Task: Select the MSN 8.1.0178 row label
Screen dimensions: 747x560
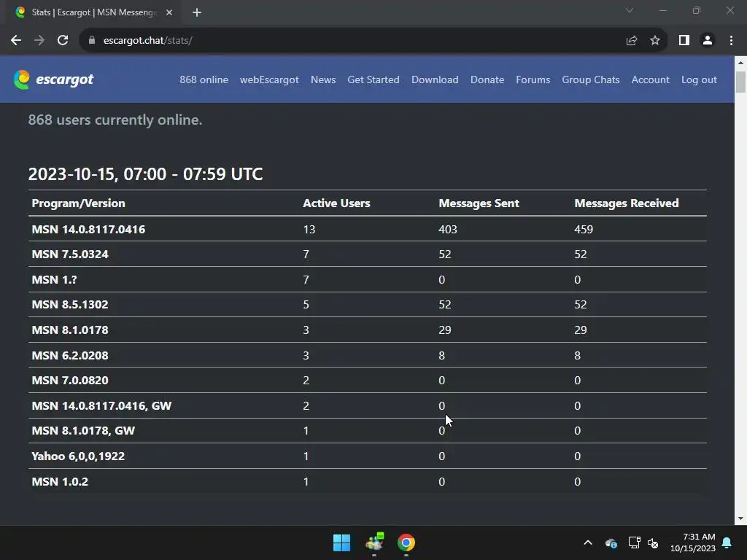Action: tap(70, 330)
